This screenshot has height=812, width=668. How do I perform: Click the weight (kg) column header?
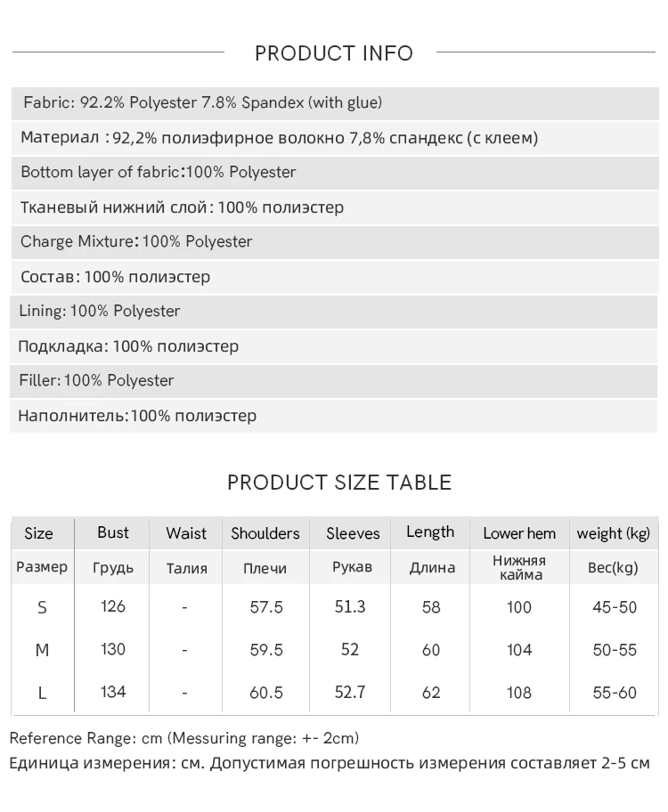[614, 533]
